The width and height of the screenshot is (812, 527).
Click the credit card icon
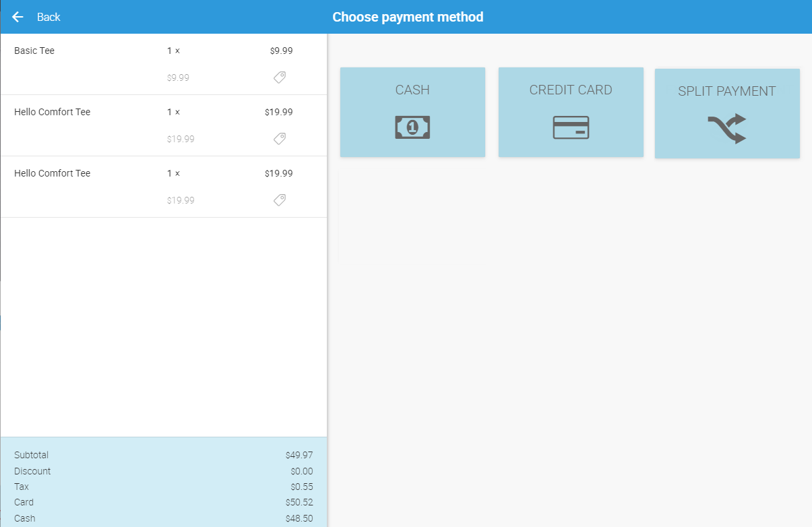click(x=571, y=127)
